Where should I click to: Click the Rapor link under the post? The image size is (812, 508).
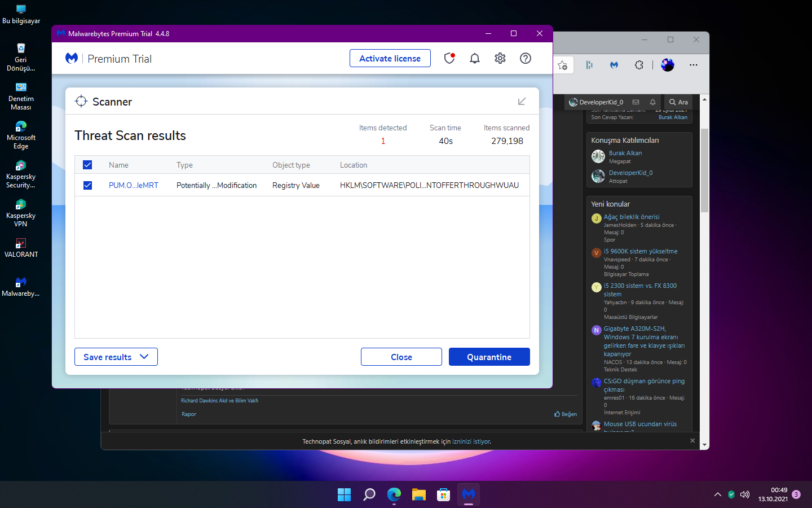[x=189, y=414]
